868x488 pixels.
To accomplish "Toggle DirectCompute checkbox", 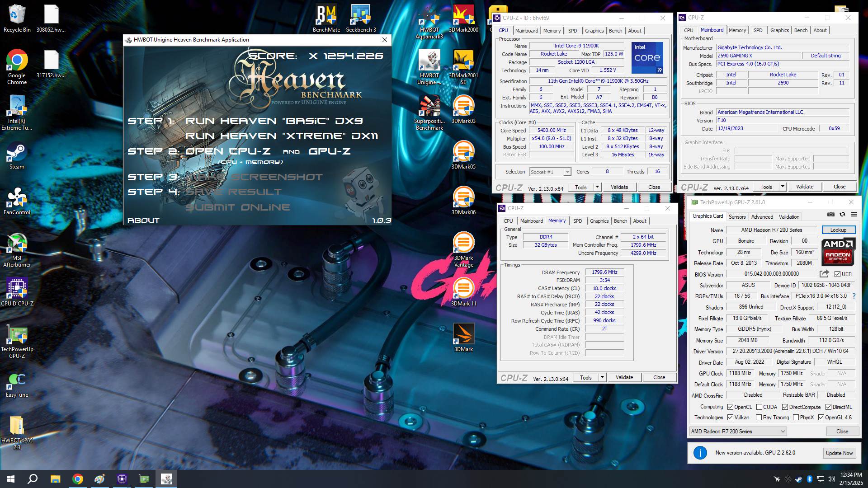I will pyautogui.click(x=785, y=407).
